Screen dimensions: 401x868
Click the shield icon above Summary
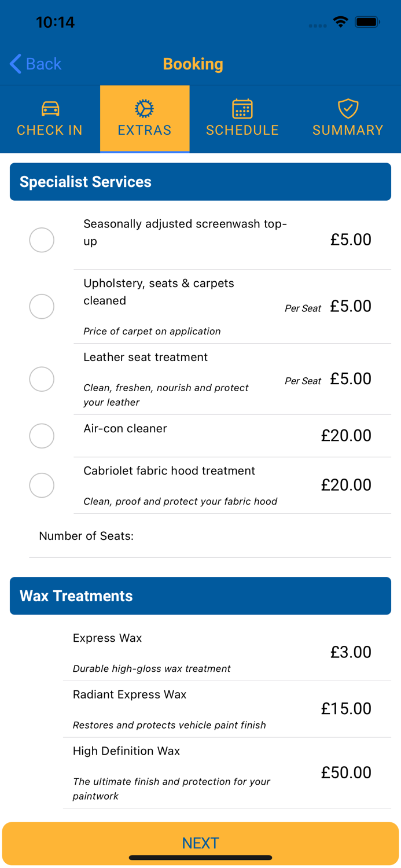pyautogui.click(x=348, y=108)
